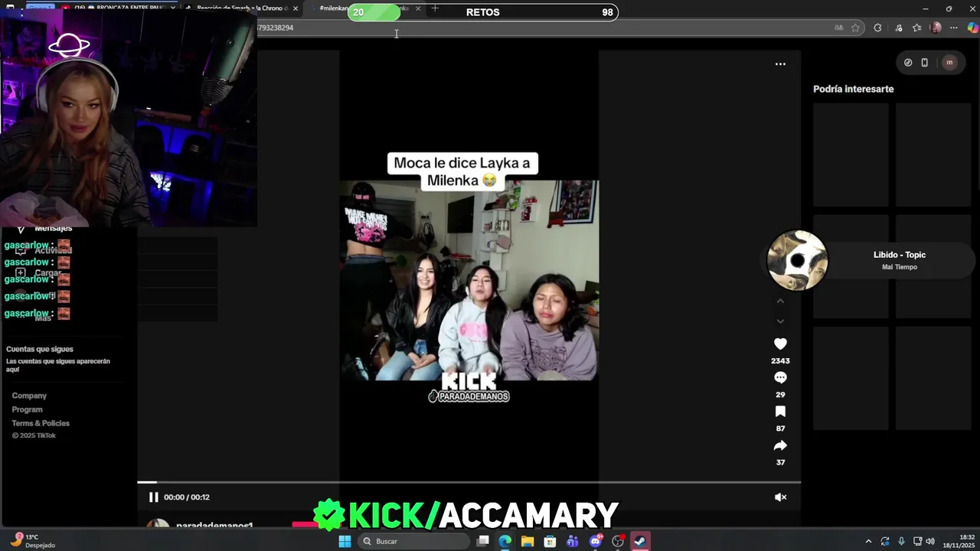Viewport: 980px width, 551px height.
Task: Open the Program footer link
Action: 27,409
